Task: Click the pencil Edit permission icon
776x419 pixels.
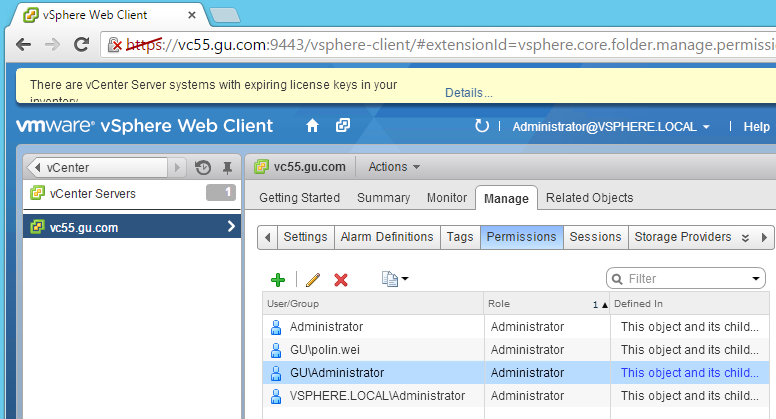Action: 313,280
